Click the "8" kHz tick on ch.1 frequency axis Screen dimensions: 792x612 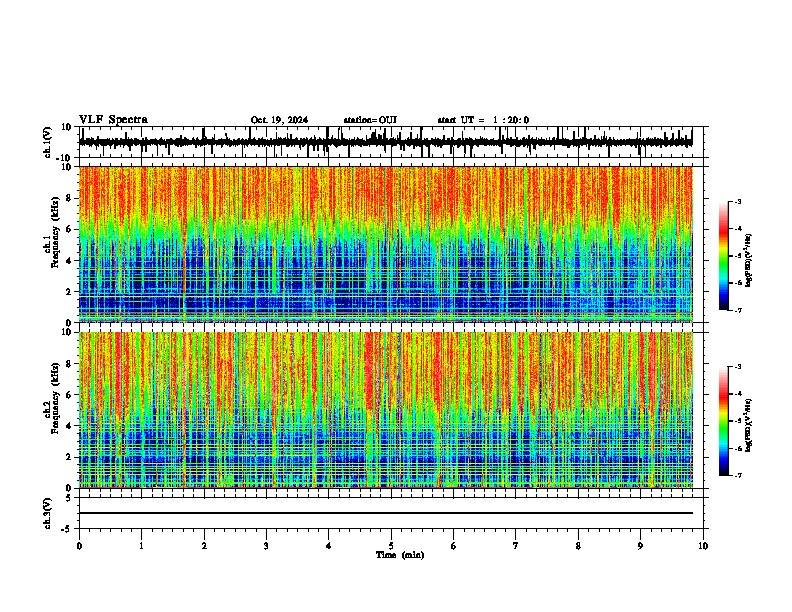[x=69, y=198]
